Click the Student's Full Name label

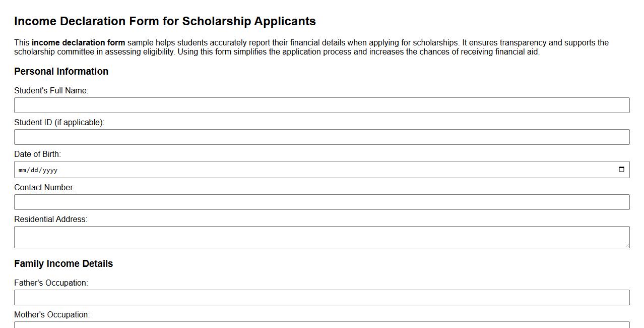(51, 90)
